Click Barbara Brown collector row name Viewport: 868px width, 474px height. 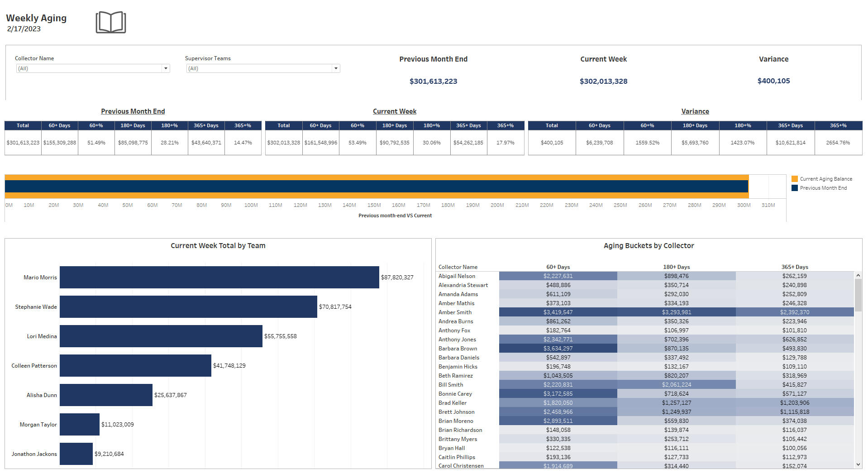tap(458, 349)
